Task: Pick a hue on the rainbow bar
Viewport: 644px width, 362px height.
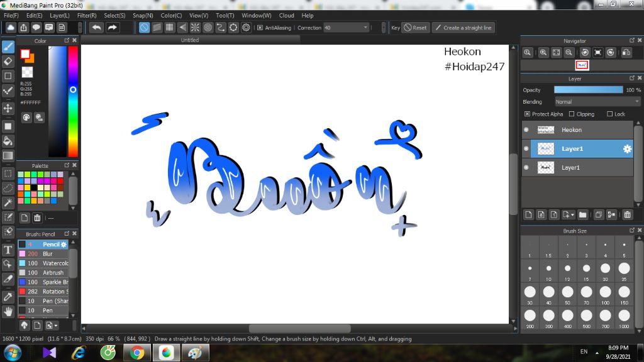Action: point(73,101)
